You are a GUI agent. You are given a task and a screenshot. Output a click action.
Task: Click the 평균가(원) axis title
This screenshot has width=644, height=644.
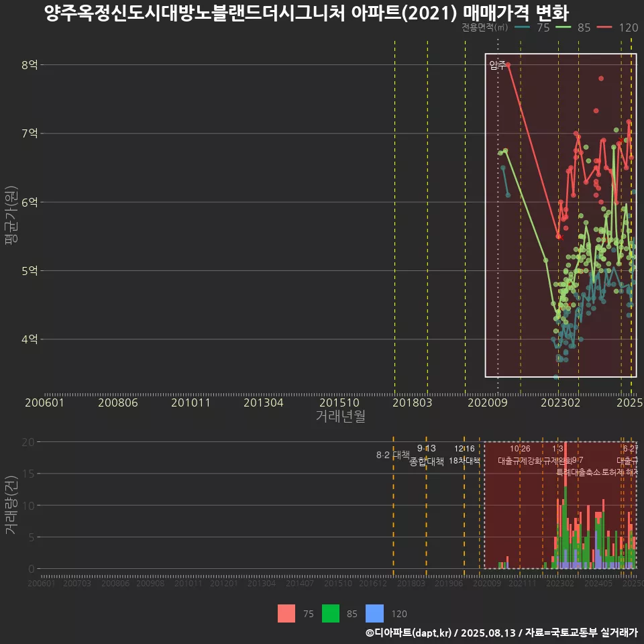point(11,215)
